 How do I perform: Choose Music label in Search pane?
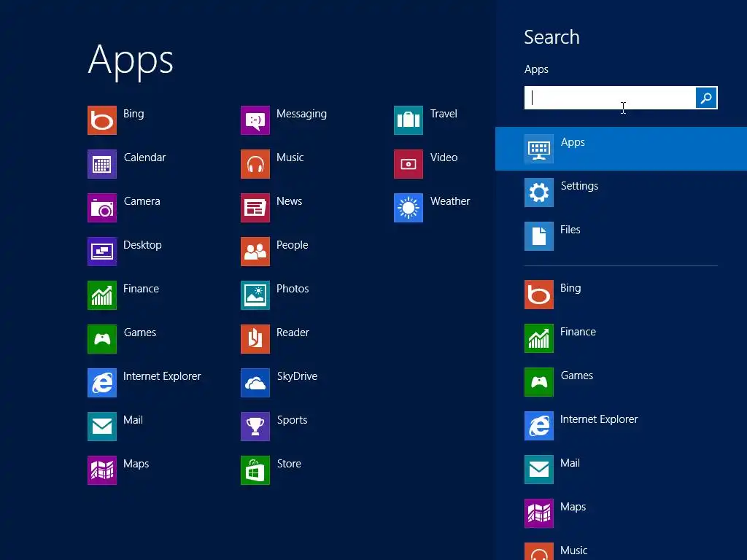(x=573, y=551)
